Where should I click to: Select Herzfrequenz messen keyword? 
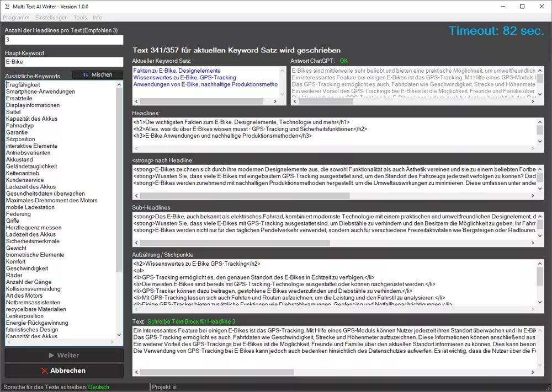[x=34, y=228]
